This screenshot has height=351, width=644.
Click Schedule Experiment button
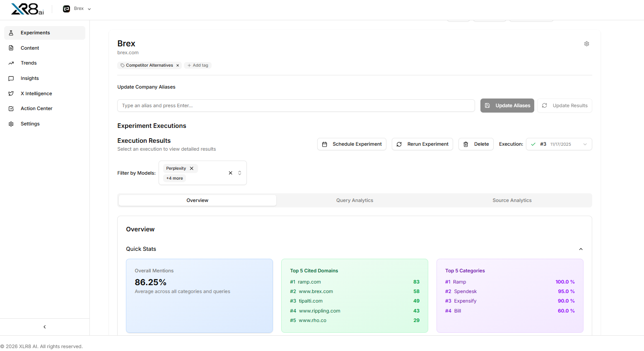point(352,144)
